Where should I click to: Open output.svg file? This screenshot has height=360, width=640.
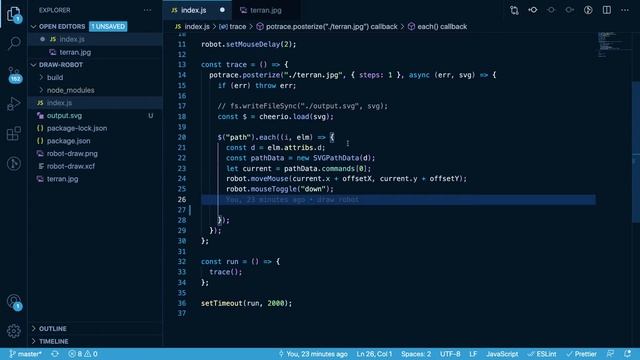tap(96, 116)
